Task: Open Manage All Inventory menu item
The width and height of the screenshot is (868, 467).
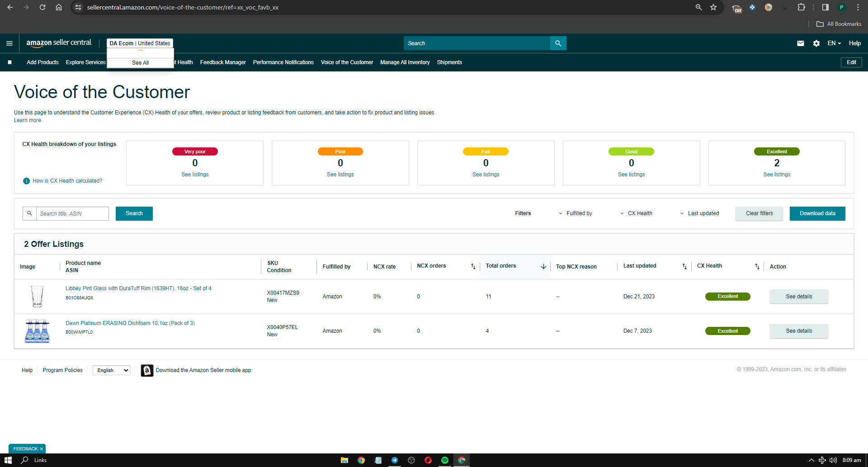Action: [405, 62]
